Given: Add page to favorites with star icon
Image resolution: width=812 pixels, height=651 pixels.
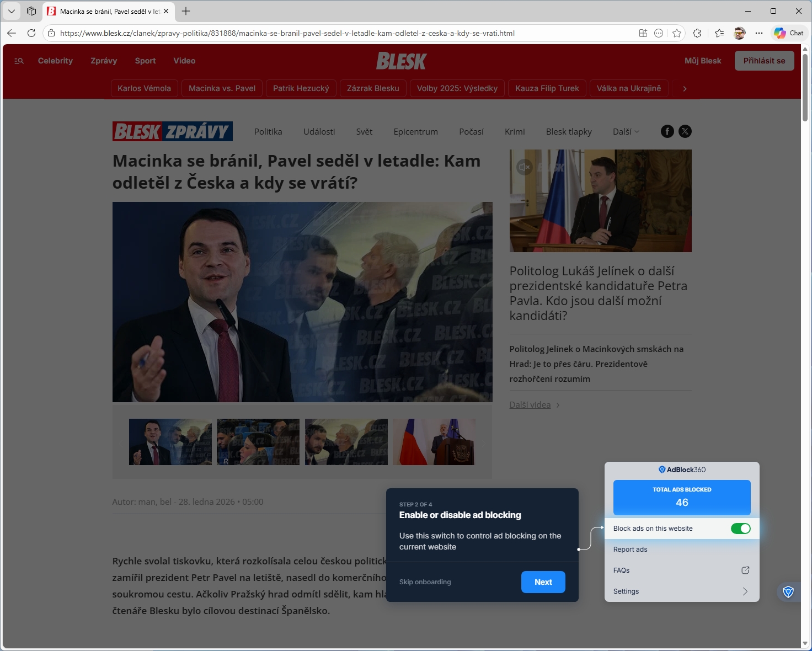Looking at the screenshot, I should click(x=677, y=33).
